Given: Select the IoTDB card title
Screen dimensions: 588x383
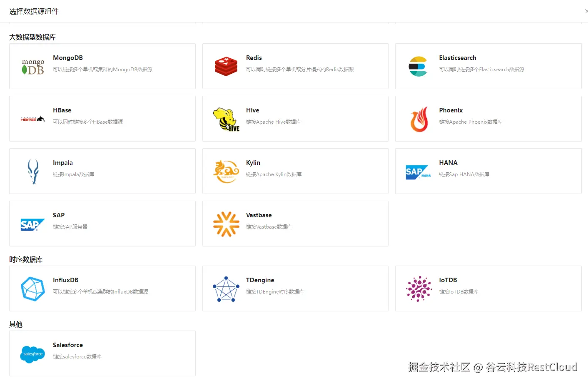Looking at the screenshot, I should 448,280.
